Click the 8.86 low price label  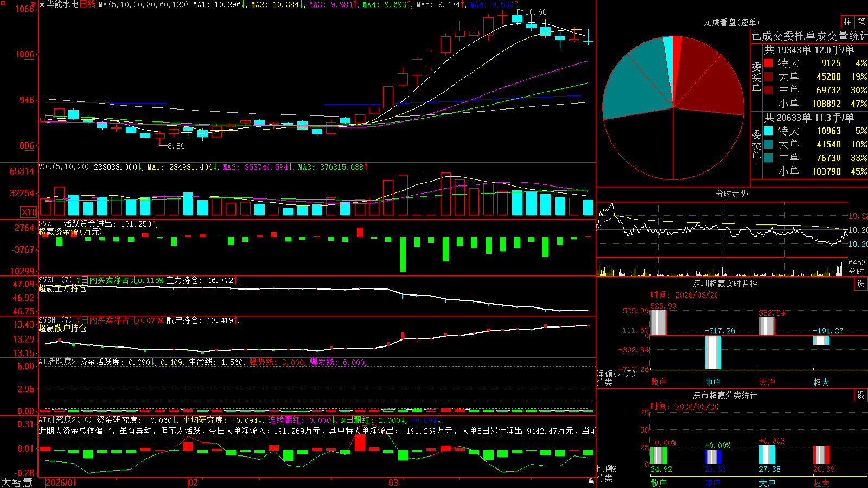[x=176, y=146]
